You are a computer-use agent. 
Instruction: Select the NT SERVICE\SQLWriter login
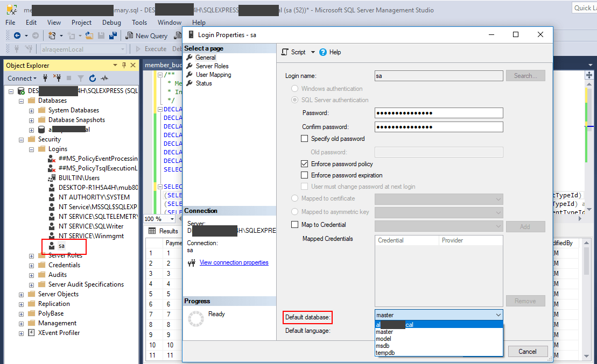click(91, 226)
